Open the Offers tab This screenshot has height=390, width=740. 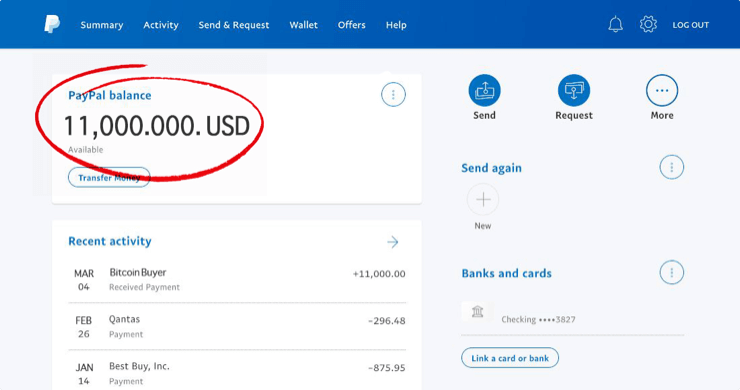[x=352, y=25]
